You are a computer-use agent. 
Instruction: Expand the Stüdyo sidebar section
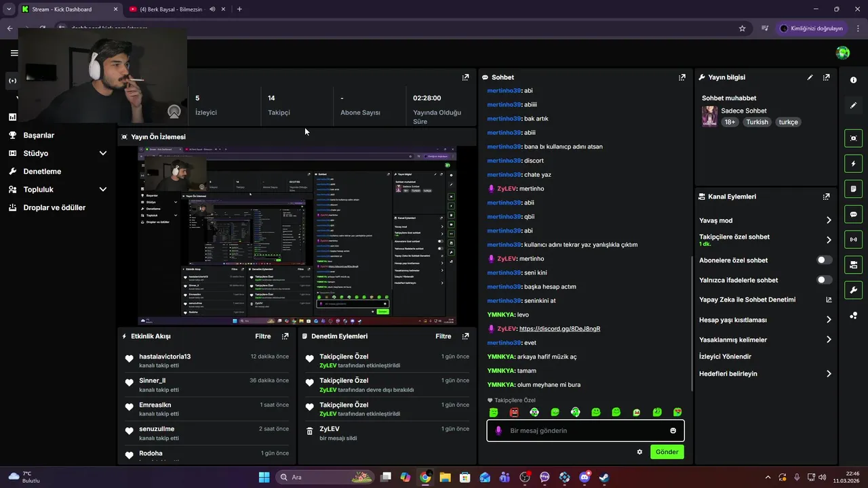103,153
